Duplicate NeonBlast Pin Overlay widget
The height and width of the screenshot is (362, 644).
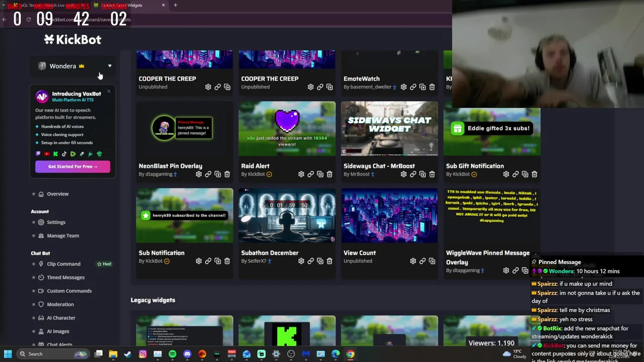click(218, 174)
